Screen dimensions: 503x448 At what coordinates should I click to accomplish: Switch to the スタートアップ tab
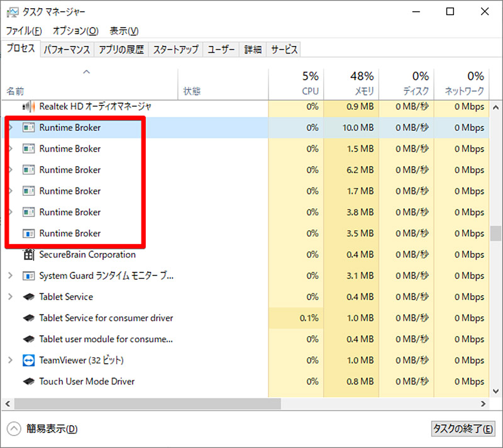click(x=176, y=50)
